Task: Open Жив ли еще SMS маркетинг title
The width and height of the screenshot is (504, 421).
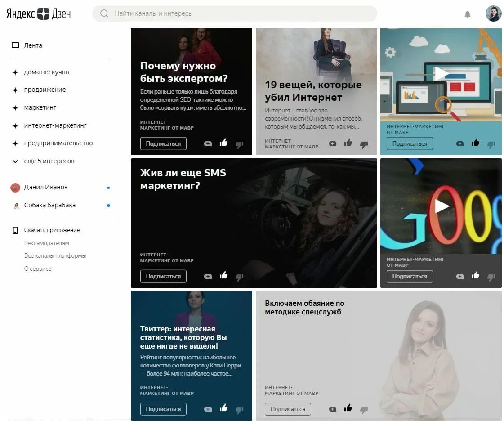Action: pyautogui.click(x=183, y=179)
